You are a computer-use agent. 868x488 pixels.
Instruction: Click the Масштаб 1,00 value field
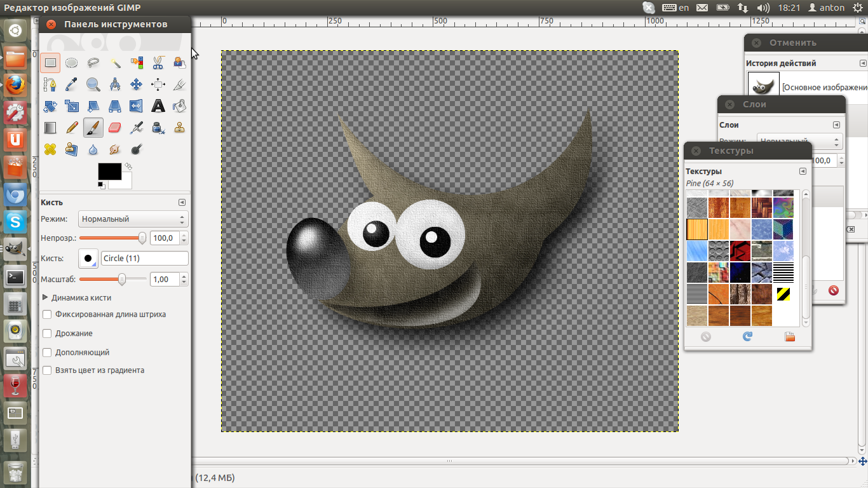(165, 279)
